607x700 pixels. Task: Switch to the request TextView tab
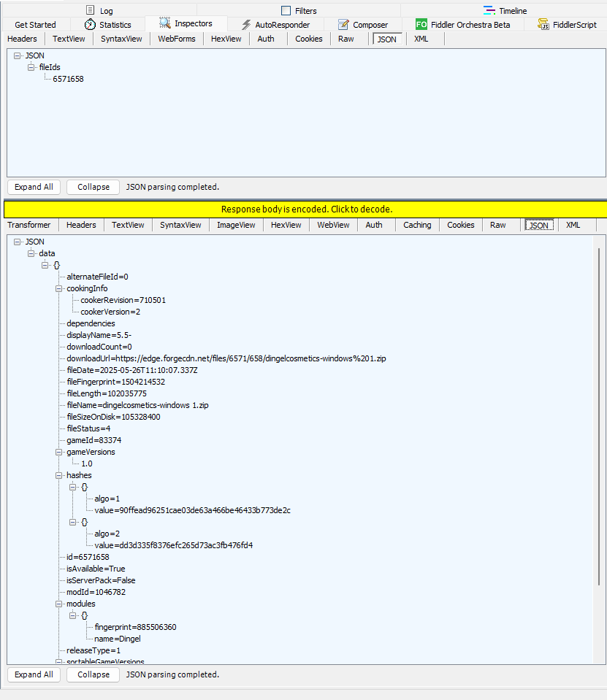point(69,39)
